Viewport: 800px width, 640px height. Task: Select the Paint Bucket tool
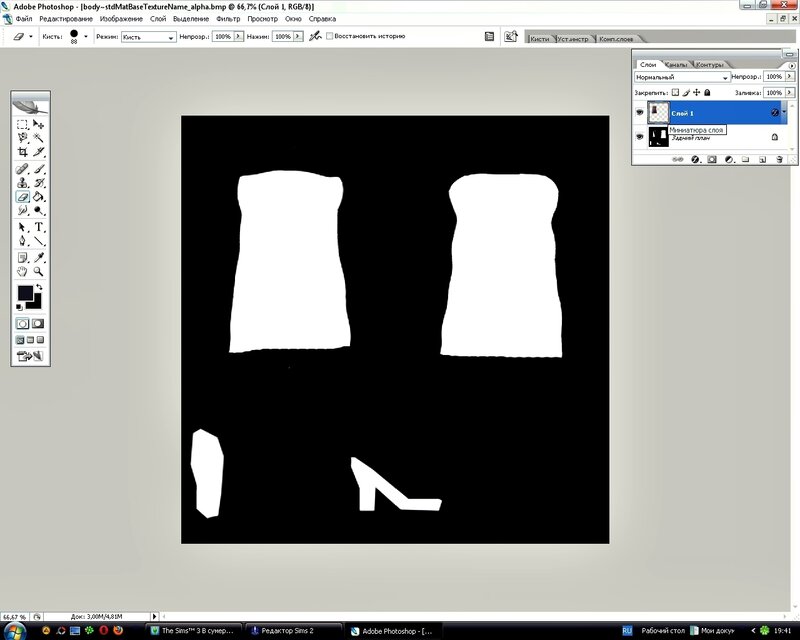39,197
